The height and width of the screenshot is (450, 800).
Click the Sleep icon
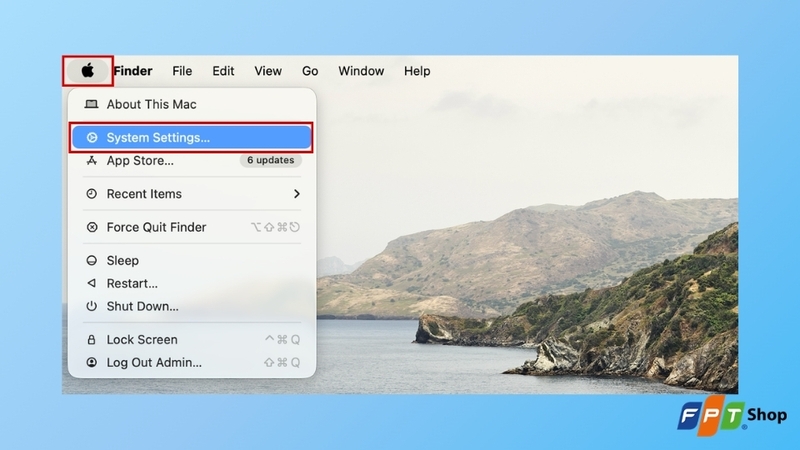pos(92,260)
